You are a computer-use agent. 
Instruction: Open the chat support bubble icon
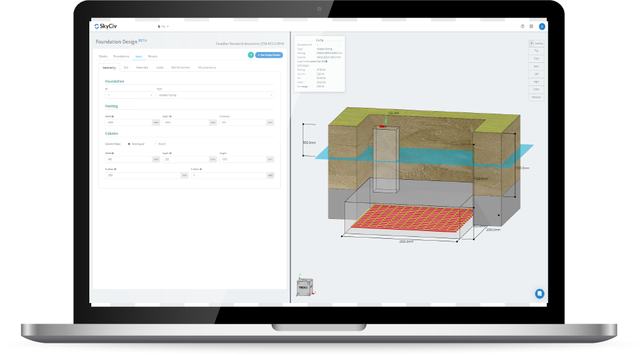pyautogui.click(x=540, y=293)
